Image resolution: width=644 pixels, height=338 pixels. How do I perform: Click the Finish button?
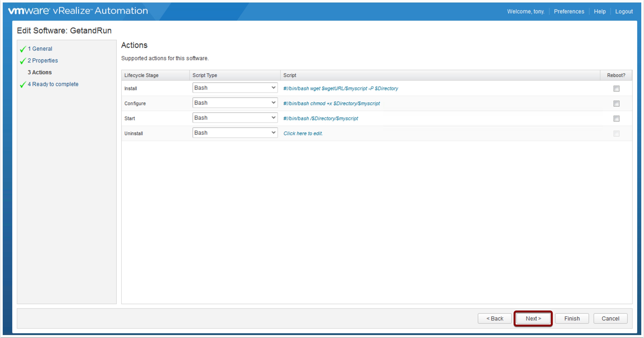coord(572,318)
